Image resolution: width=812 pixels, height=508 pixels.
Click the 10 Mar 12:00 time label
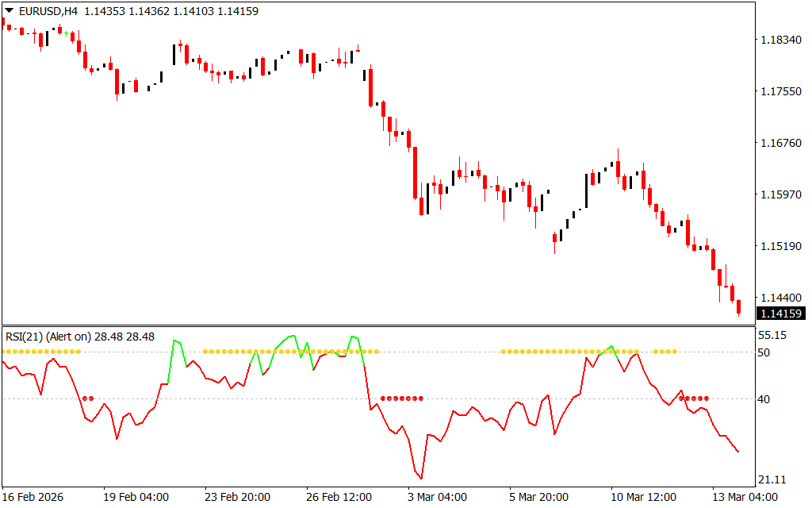coord(644,497)
